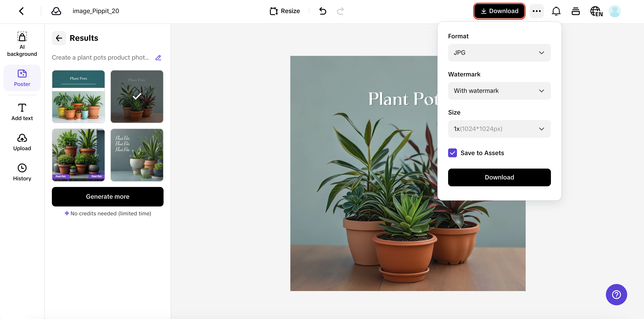Uncheck the Save to Assets checkbox
The width and height of the screenshot is (644, 319).
(452, 153)
